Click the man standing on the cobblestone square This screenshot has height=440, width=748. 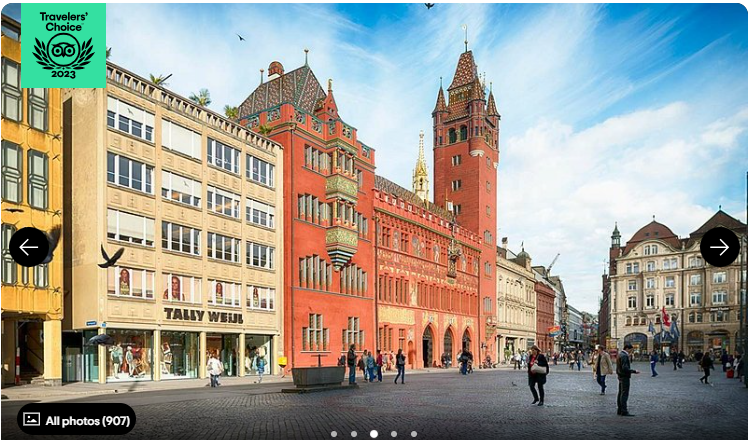625,378
